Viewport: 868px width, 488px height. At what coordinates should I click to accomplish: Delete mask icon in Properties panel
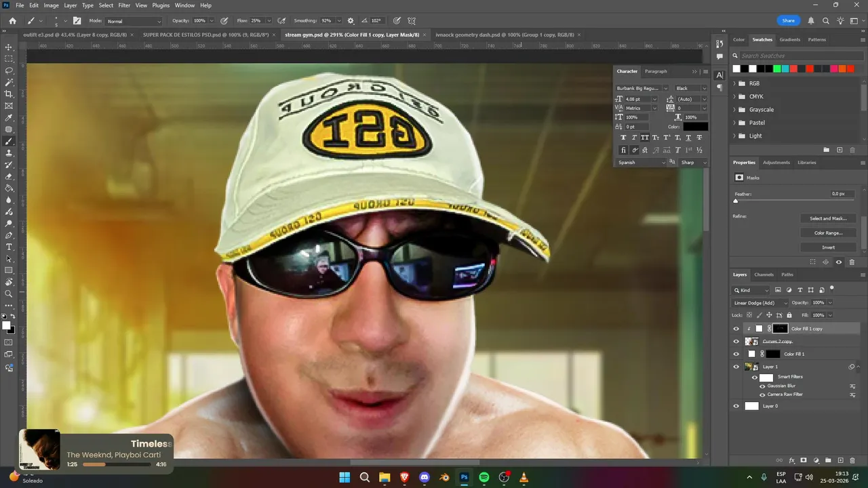pos(852,262)
